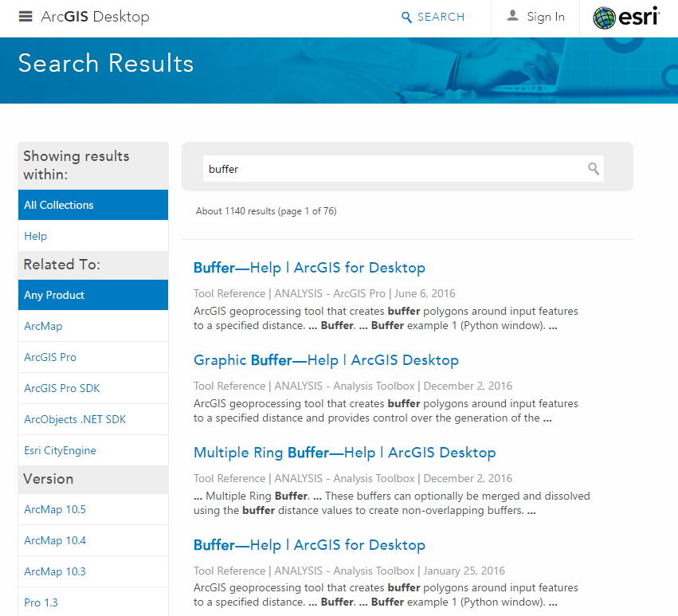The width and height of the screenshot is (678, 616).
Task: Select the Help collection filter
Action: (x=93, y=236)
